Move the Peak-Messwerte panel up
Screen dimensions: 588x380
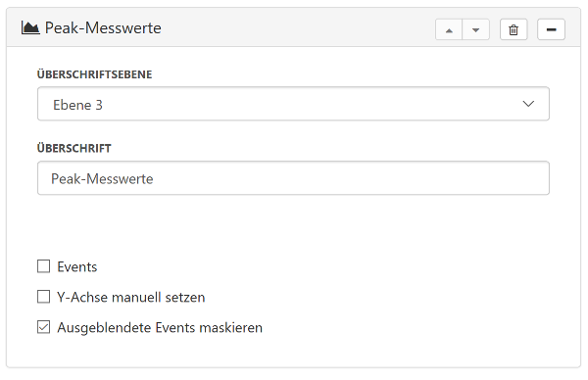[449, 29]
